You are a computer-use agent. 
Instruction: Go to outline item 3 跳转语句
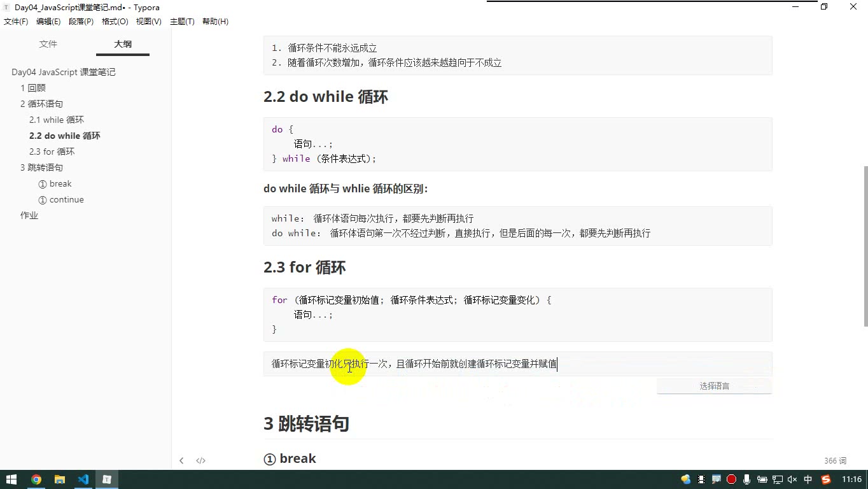coord(41,167)
